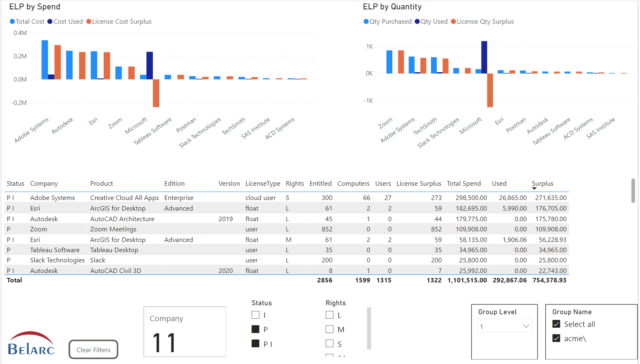Click the License Cost Surplus legend marker

coord(89,22)
